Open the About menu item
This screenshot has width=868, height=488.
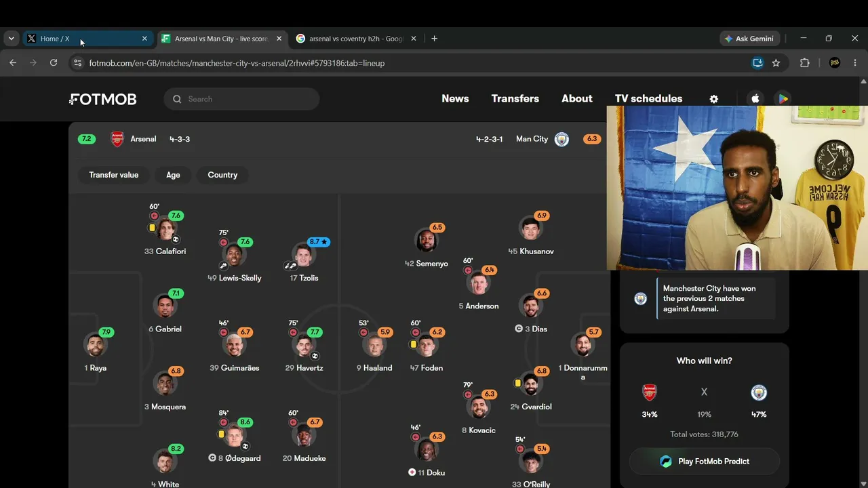577,99
